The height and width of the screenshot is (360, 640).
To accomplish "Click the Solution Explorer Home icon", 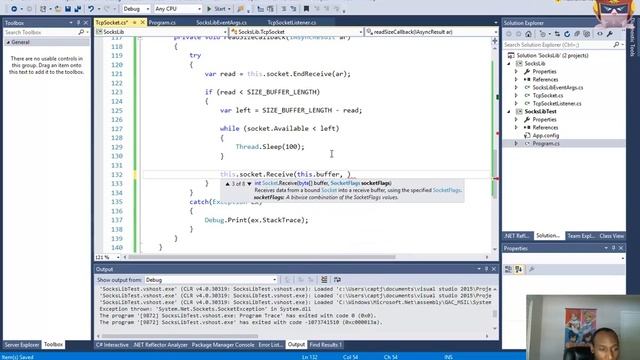I will click(x=528, y=34).
